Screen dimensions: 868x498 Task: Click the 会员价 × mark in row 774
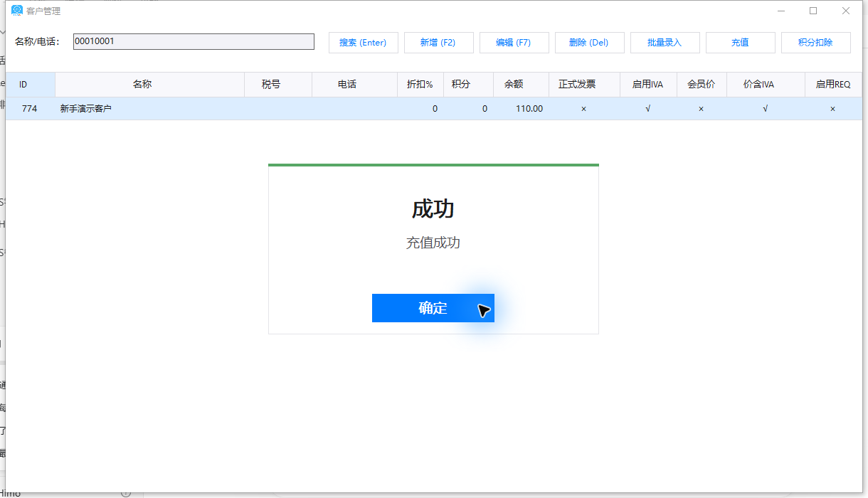click(702, 109)
